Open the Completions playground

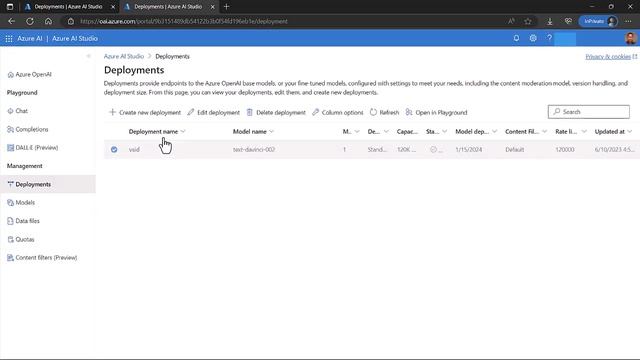click(x=28, y=129)
